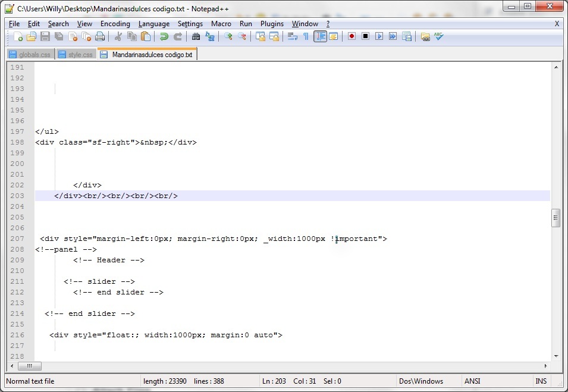Click the Open file folder icon

pos(32,36)
